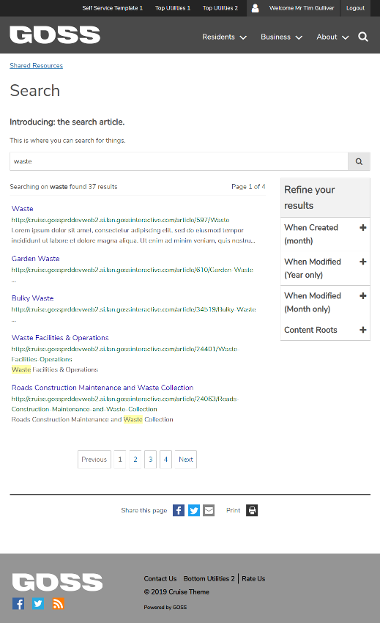Open footer Twitter icon
Image resolution: width=380 pixels, height=623 pixels.
click(38, 604)
